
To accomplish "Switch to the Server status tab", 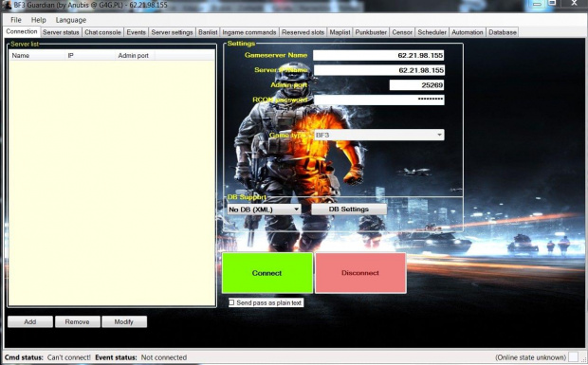I will coord(61,32).
